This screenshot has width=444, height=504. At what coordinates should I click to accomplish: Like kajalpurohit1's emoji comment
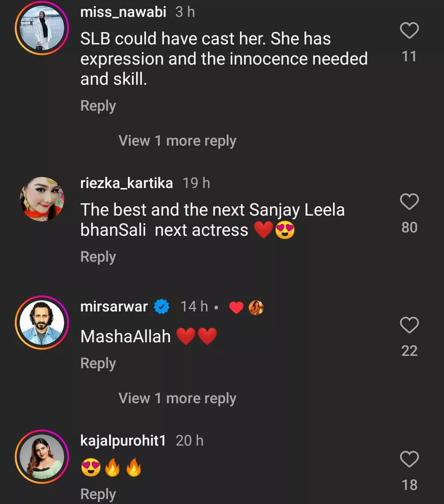tap(409, 460)
